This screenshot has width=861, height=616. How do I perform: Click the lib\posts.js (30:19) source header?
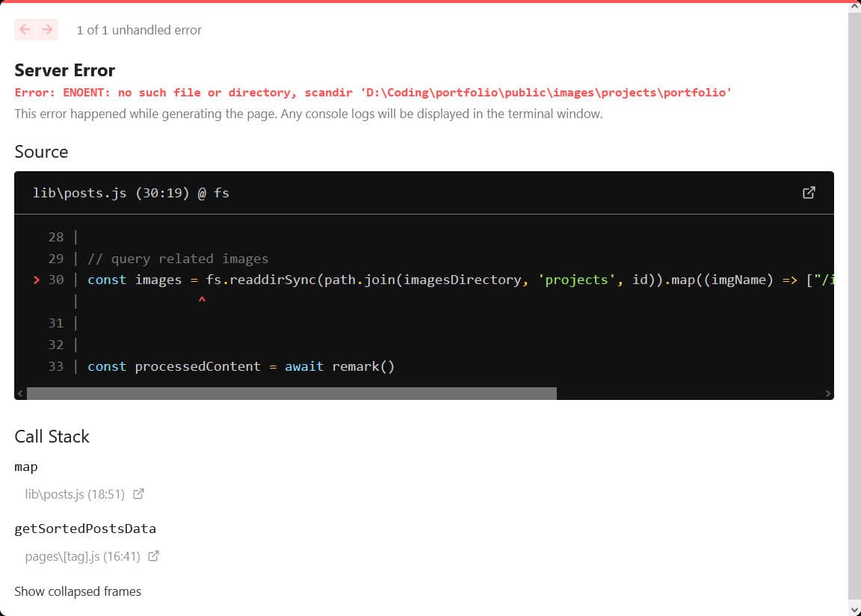point(131,193)
